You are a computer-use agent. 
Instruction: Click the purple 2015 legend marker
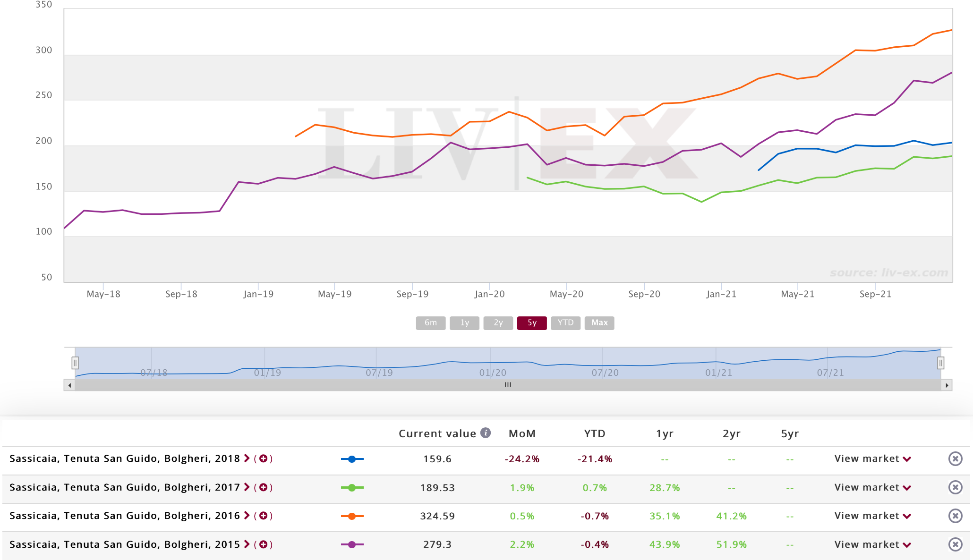point(352,545)
